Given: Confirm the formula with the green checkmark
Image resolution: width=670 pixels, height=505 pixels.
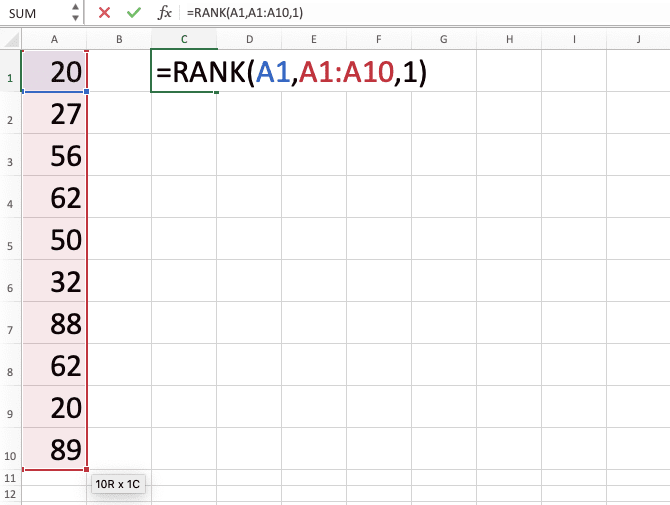Looking at the screenshot, I should (x=134, y=13).
